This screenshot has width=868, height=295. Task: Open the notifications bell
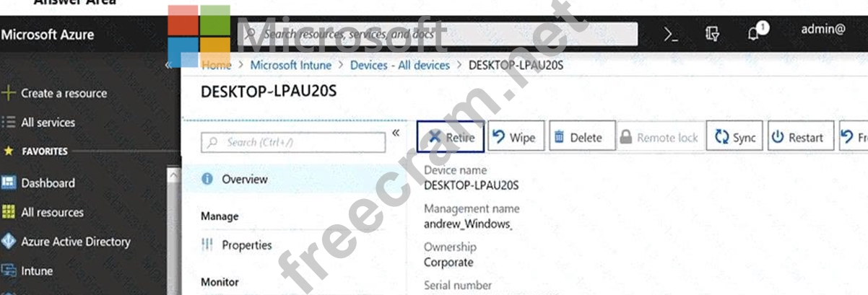[755, 33]
